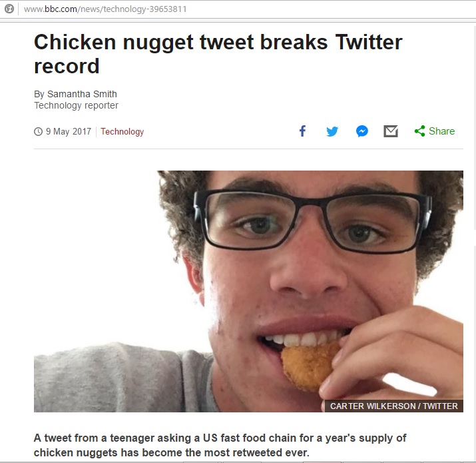Share the article on Facebook

pos(302,131)
